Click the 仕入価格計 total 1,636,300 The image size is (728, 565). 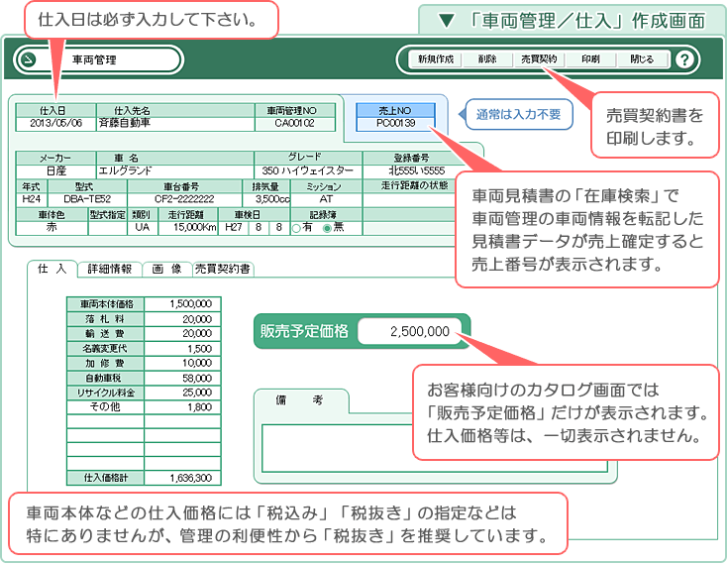pyautogui.click(x=182, y=478)
